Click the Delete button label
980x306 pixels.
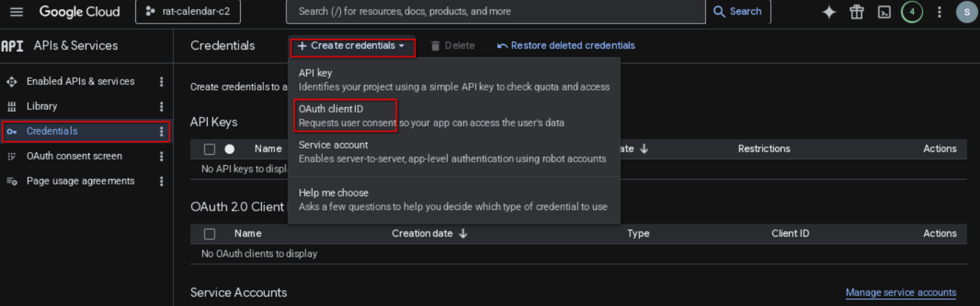(x=459, y=46)
